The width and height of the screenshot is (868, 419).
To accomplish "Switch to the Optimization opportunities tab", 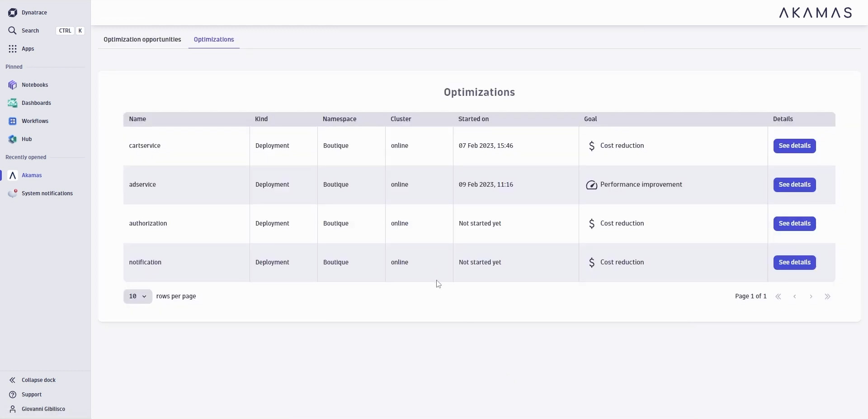I will coord(142,39).
